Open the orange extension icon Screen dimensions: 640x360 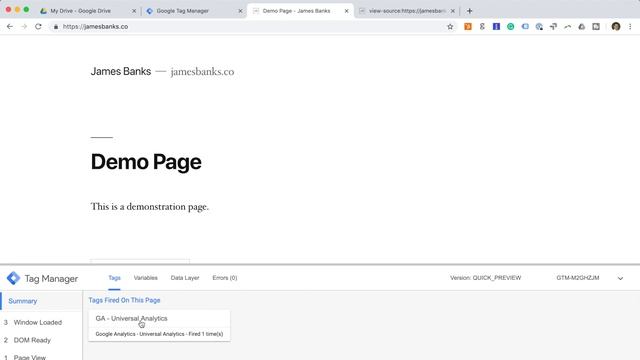[x=468, y=27]
